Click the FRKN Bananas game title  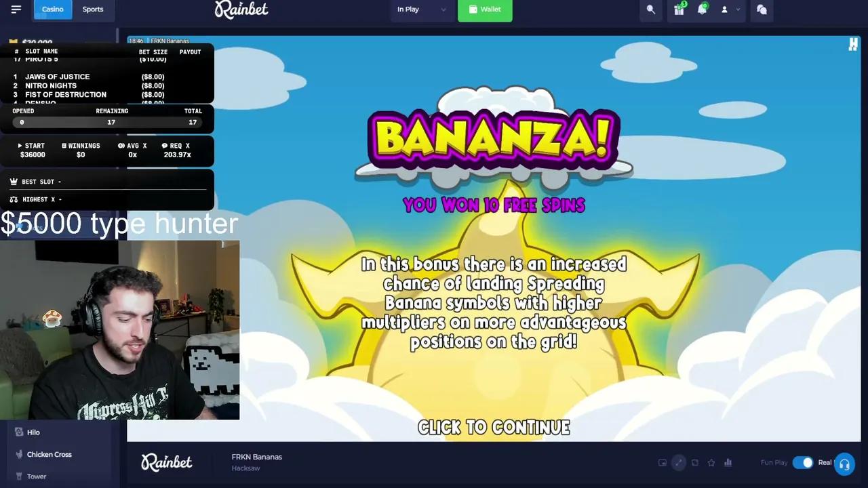tap(256, 457)
